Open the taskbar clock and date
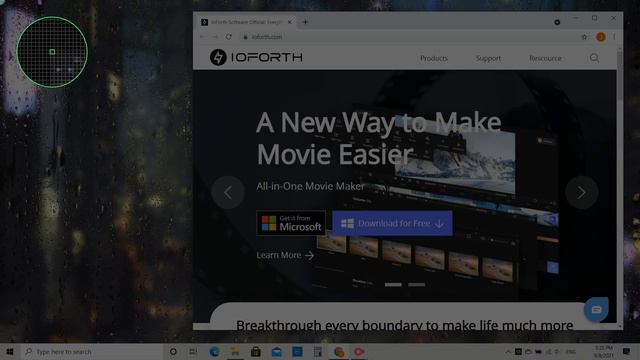Image resolution: width=640 pixels, height=360 pixels. point(603,351)
